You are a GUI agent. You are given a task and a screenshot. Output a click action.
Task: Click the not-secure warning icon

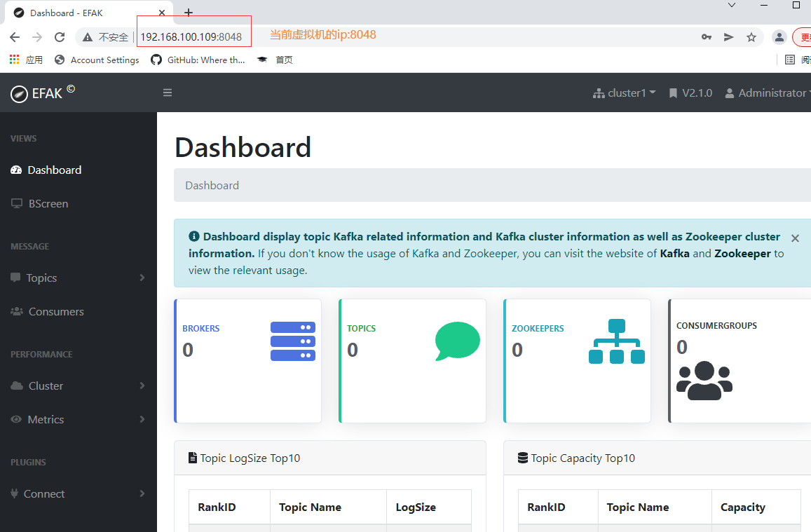(x=88, y=37)
